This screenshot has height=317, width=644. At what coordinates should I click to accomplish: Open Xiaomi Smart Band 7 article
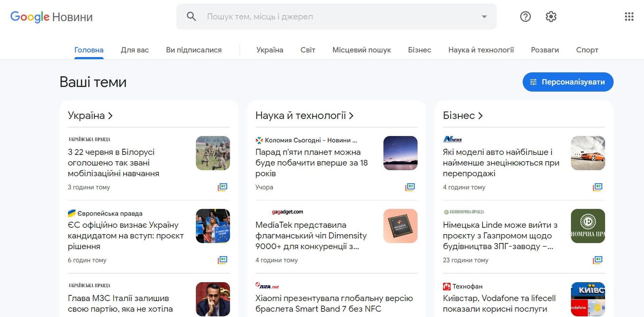pyautogui.click(x=334, y=304)
